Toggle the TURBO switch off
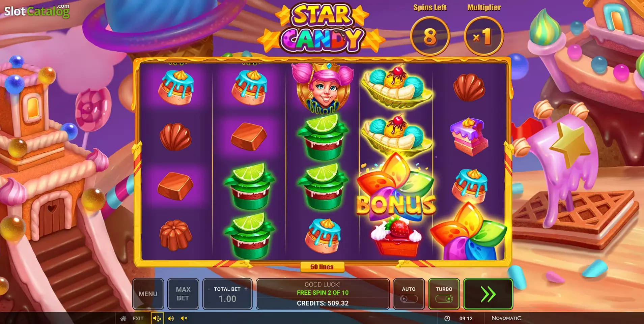The width and height of the screenshot is (644, 324). 444,299
